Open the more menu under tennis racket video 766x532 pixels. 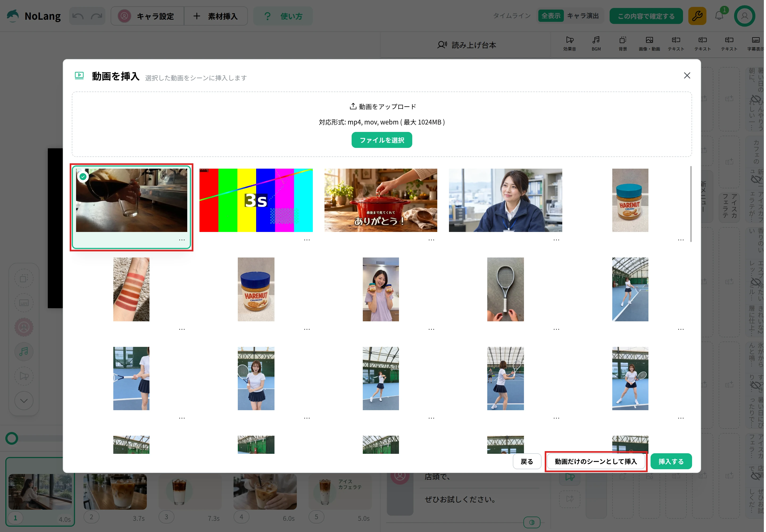[x=556, y=329]
